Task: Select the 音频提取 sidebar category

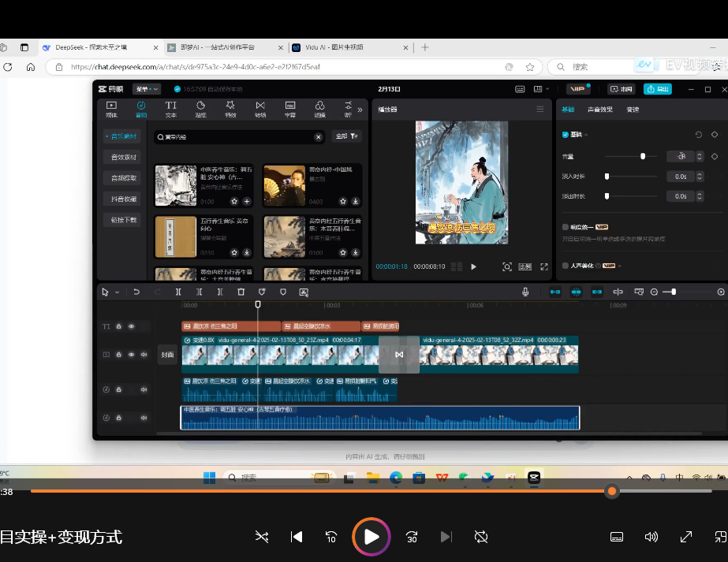Action: [123, 178]
